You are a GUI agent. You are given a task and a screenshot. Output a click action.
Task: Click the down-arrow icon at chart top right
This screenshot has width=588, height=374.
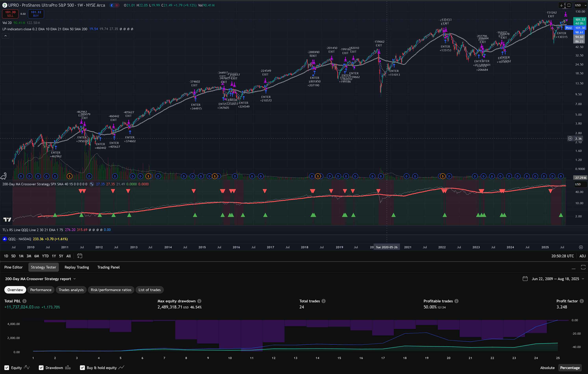pyautogui.click(x=561, y=5)
